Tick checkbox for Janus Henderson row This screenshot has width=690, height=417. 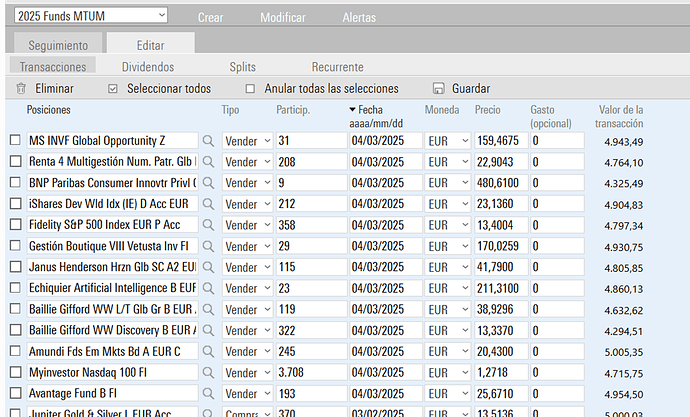[15, 267]
